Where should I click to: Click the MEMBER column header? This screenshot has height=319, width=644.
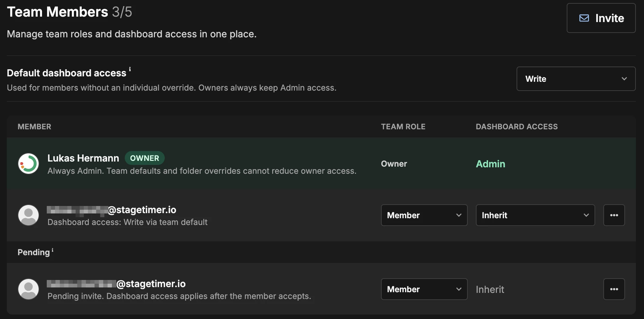pyautogui.click(x=34, y=127)
